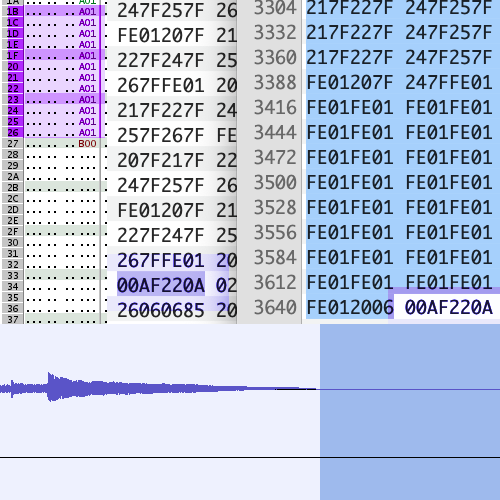The height and width of the screenshot is (500, 500).
Task: Select empty pattern row 28
Action: click(13, 155)
